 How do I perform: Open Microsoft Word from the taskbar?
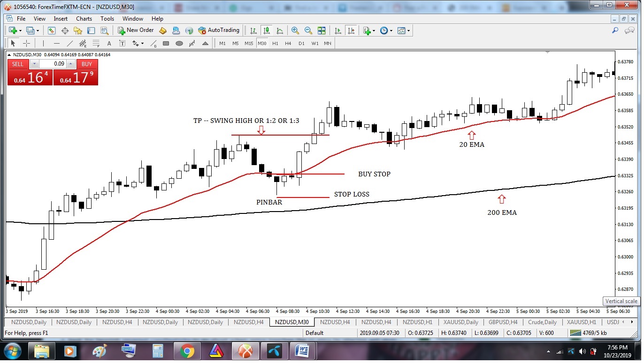[x=303, y=351]
